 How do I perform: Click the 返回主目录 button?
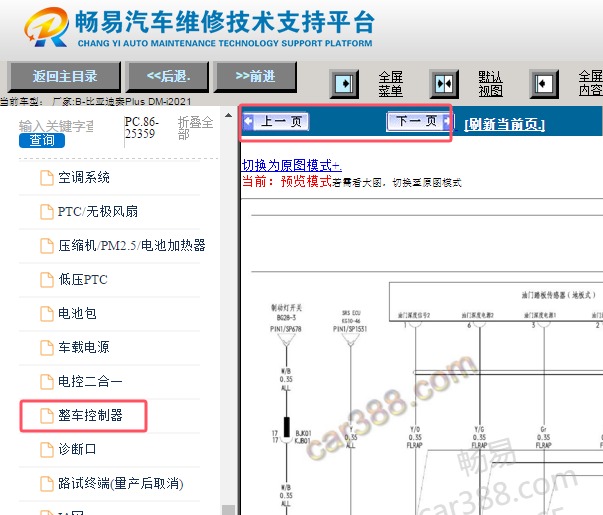[64, 76]
